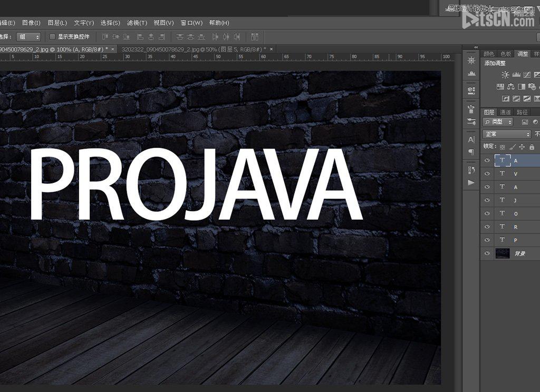
Task: Open the Histogram panel icon
Action: point(471,74)
